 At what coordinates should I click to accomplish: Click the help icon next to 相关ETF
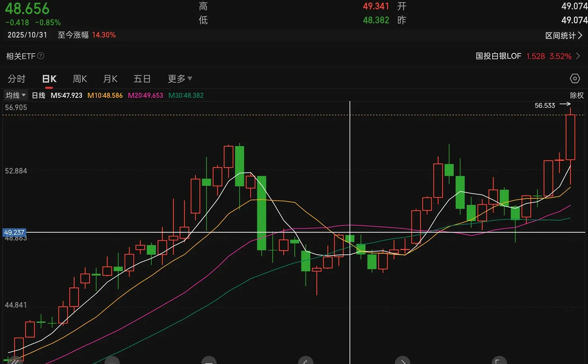click(x=41, y=56)
